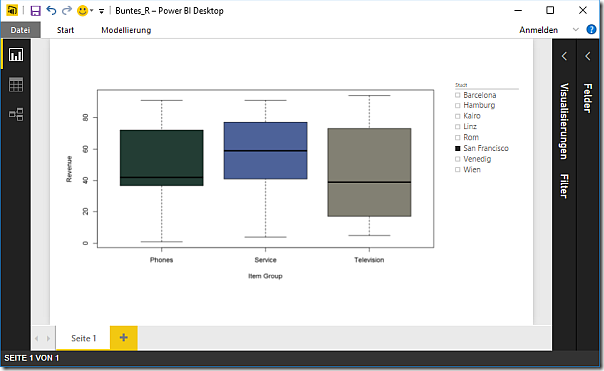Click the gray Television box
The width and height of the screenshot is (604, 371).
pyautogui.click(x=369, y=172)
